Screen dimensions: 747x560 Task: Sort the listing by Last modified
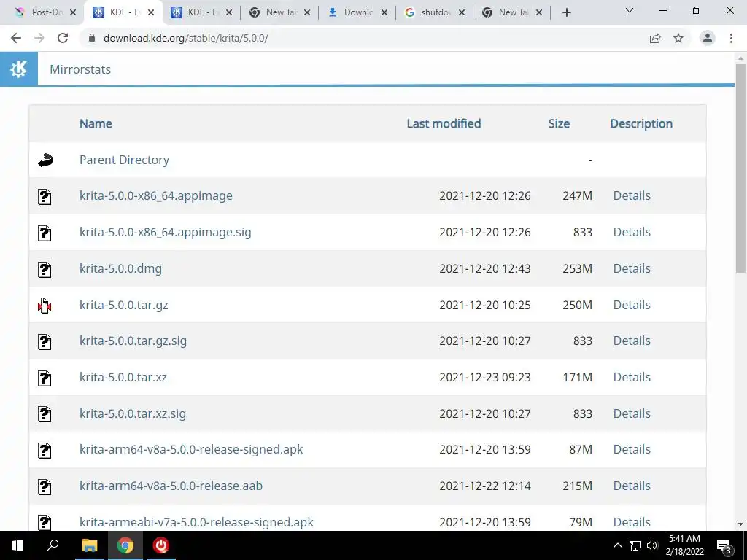click(444, 124)
